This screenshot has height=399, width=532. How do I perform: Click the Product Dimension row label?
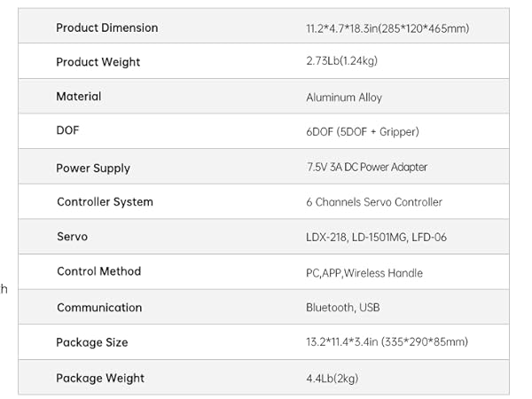click(x=106, y=27)
